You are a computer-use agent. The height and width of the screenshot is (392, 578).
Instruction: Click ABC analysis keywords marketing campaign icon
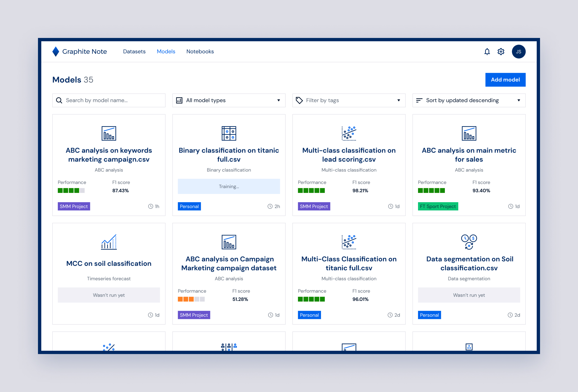[109, 133]
